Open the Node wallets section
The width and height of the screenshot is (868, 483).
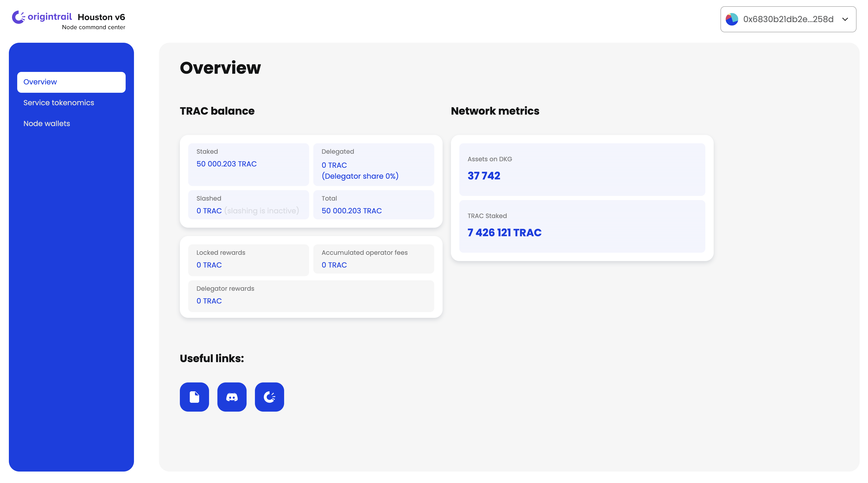pyautogui.click(x=47, y=123)
